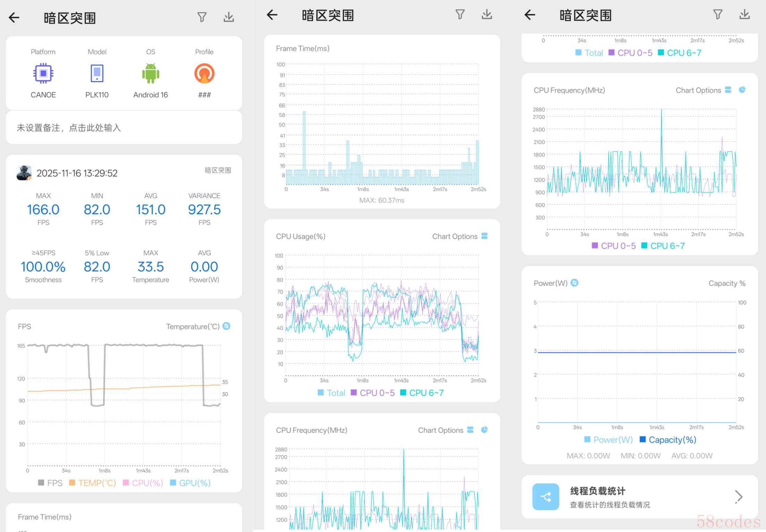Viewport: 766px width, 532px height.
Task: Open filter icon in left panel header
Action: 202,17
